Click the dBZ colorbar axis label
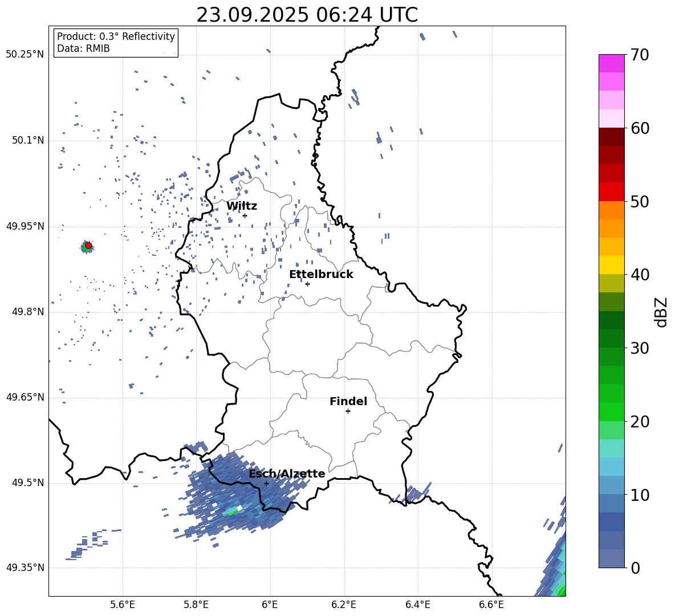 pyautogui.click(x=661, y=312)
